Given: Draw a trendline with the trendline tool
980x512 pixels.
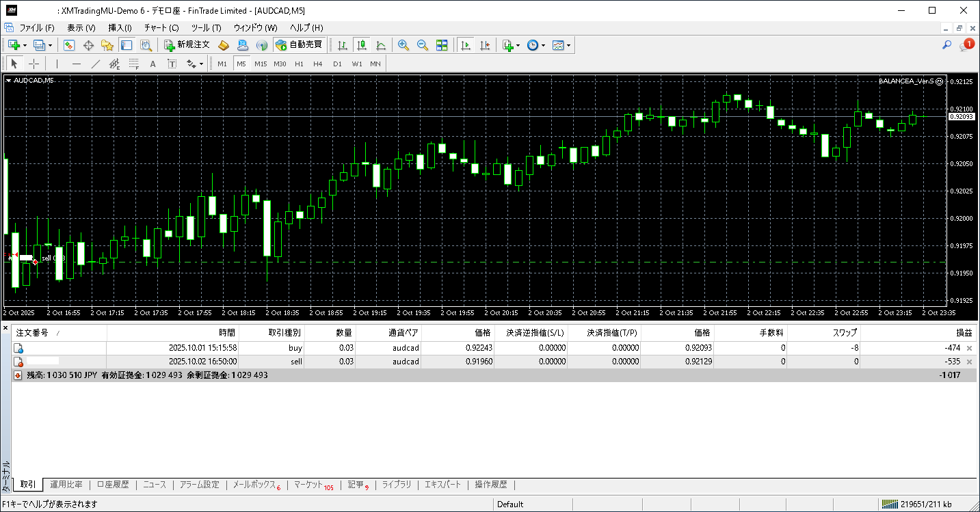Looking at the screenshot, I should coord(96,64).
